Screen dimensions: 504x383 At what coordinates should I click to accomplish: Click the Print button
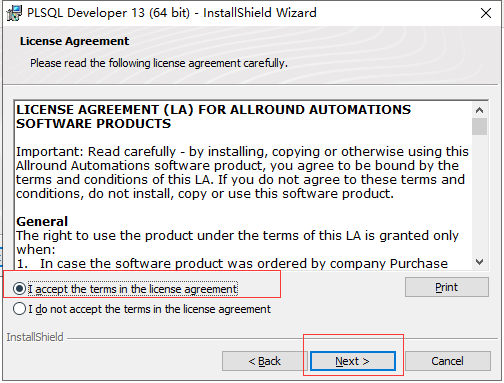pyautogui.click(x=447, y=287)
